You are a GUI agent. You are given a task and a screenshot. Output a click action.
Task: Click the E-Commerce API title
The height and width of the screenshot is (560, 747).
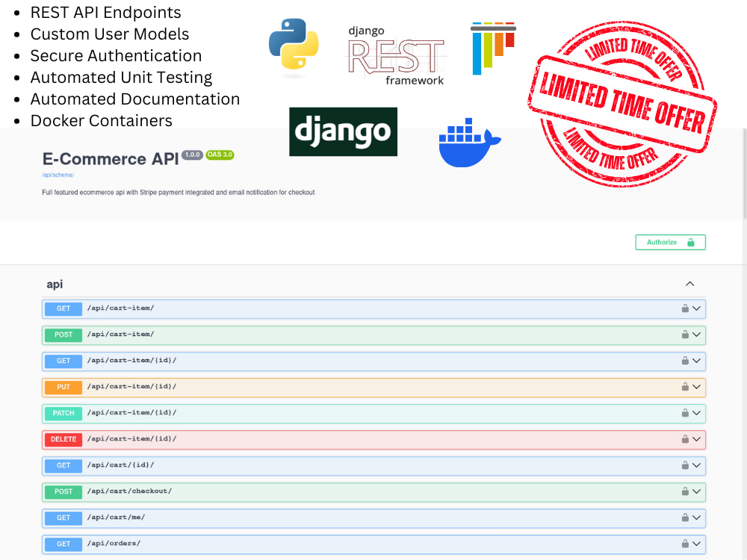tap(111, 158)
